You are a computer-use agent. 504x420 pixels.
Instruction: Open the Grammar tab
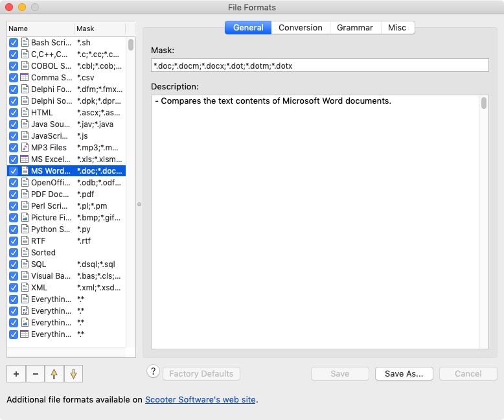[354, 28]
